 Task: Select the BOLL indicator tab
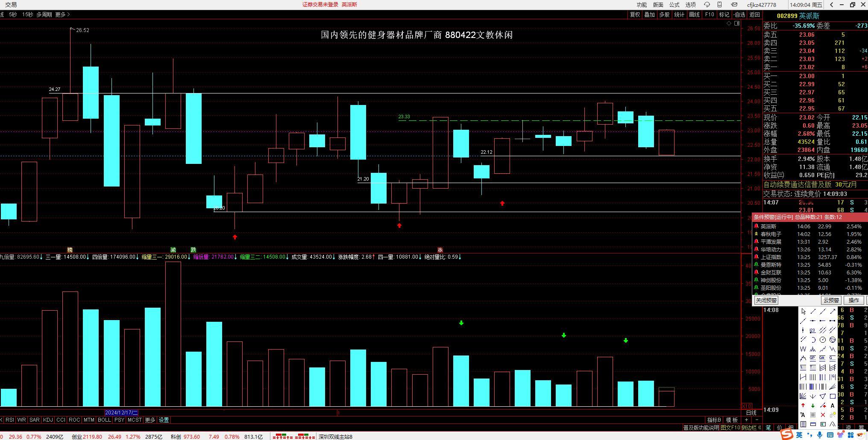104,420
